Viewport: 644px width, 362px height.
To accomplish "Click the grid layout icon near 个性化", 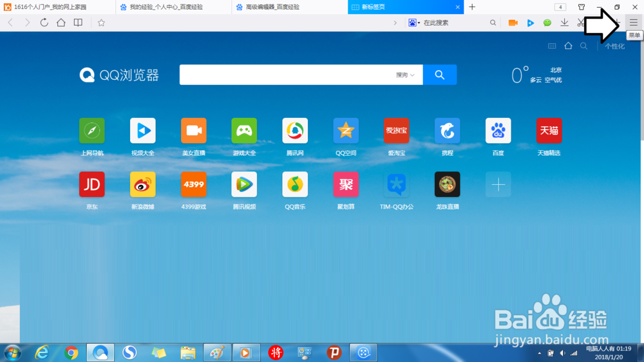I will [552, 46].
